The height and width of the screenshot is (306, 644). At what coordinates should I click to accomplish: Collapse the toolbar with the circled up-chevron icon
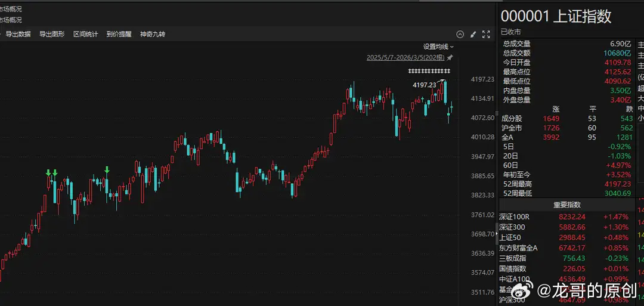(x=460, y=35)
